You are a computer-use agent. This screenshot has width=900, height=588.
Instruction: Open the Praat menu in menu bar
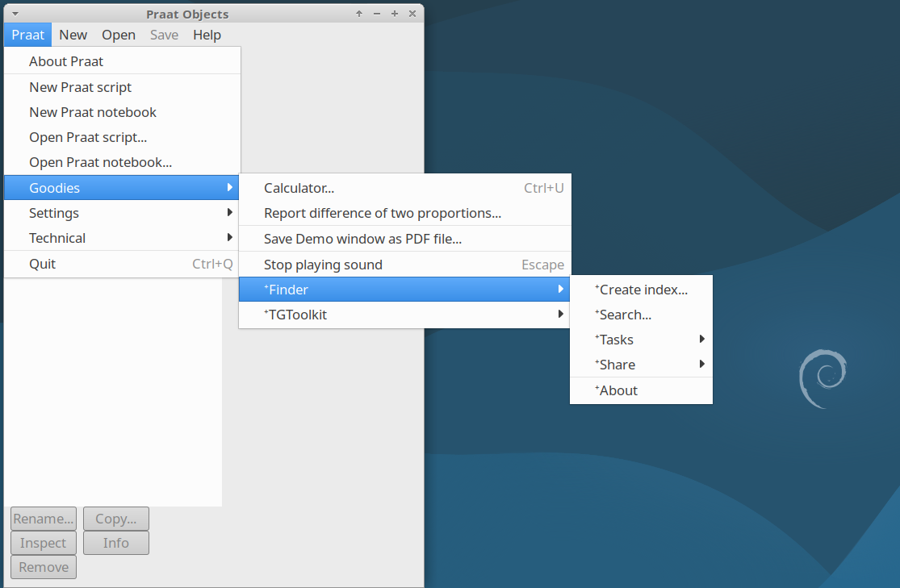coord(27,35)
